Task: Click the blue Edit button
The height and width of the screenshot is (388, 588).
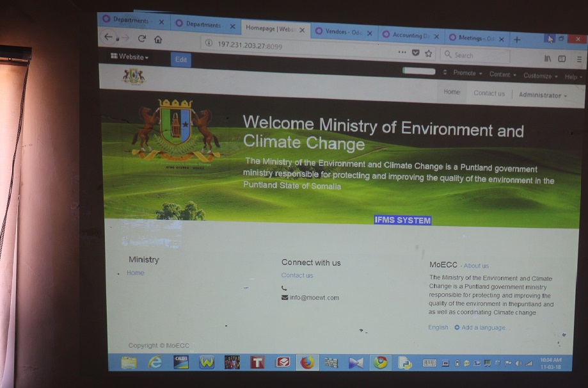Action: coord(180,60)
